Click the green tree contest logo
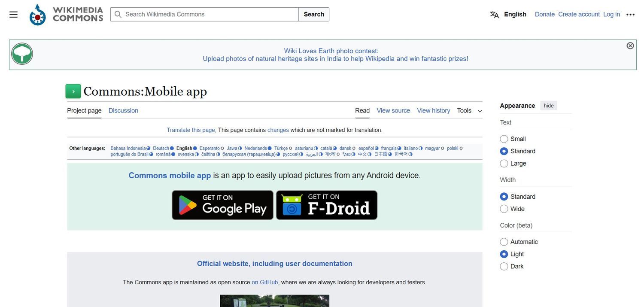The height and width of the screenshot is (307, 644). click(22, 54)
